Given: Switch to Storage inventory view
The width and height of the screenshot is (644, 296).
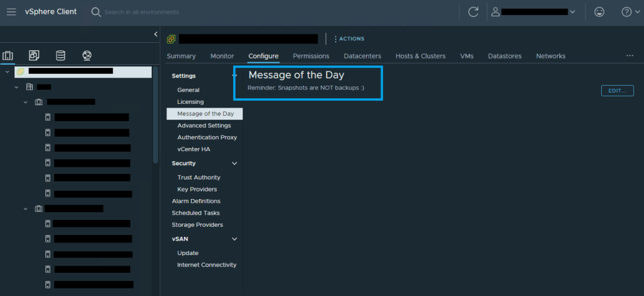Looking at the screenshot, I should 60,56.
